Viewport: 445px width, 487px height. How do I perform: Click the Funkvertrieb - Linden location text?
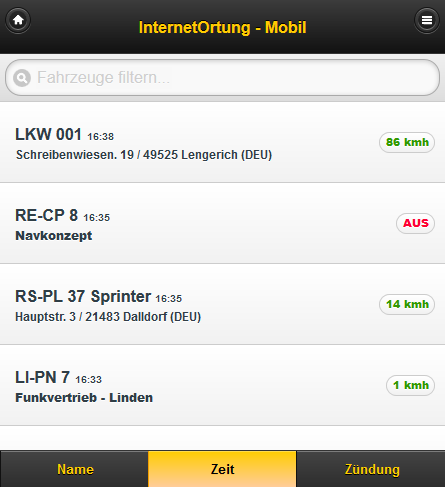[x=84, y=398]
